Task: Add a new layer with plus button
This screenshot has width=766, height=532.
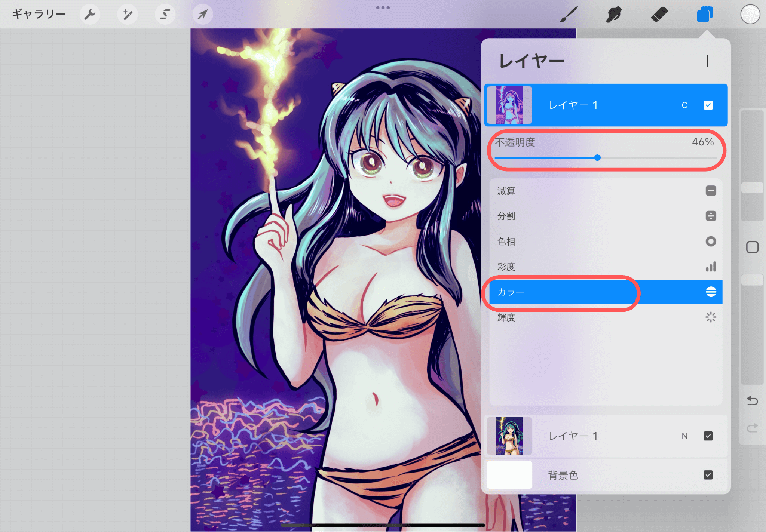Action: [x=707, y=61]
